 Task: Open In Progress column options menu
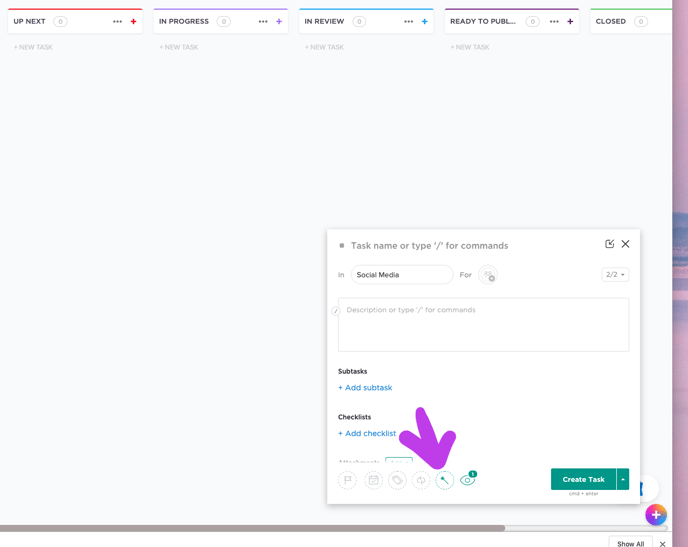pos(263,21)
